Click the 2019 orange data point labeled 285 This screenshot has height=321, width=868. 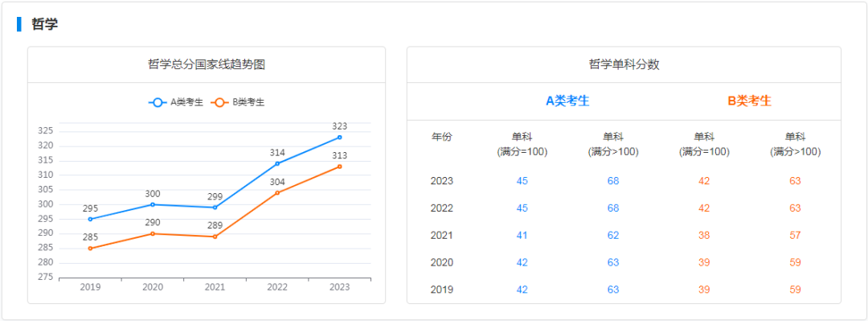(x=90, y=249)
